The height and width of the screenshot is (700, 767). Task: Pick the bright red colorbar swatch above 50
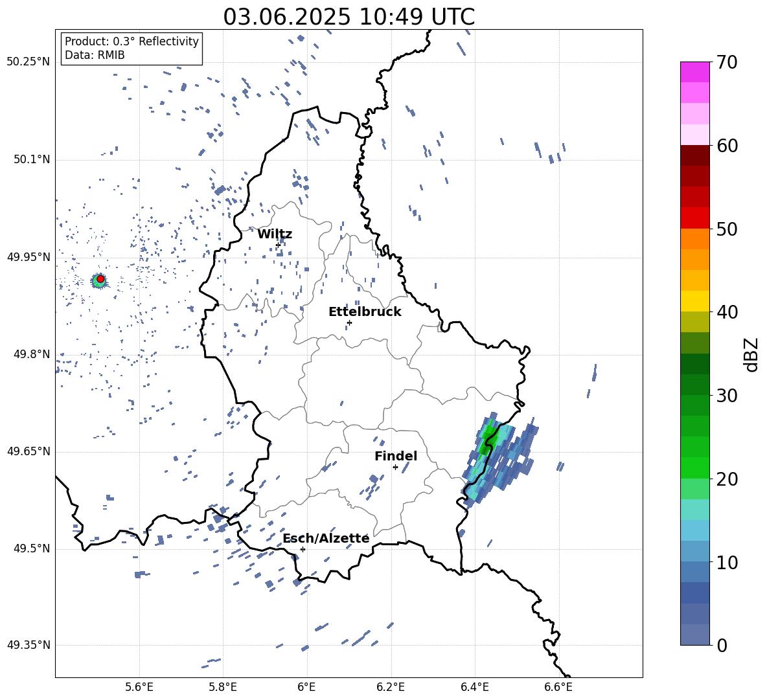694,218
